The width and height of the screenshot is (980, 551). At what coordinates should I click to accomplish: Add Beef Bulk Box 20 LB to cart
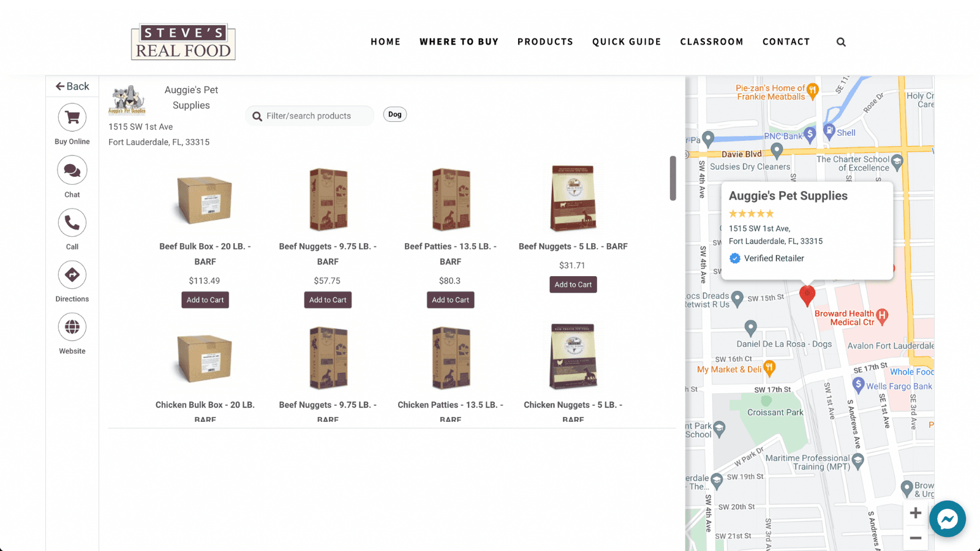click(205, 299)
